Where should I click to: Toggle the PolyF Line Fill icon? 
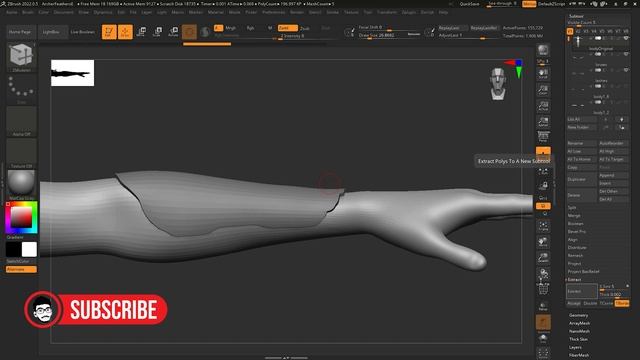click(x=543, y=289)
